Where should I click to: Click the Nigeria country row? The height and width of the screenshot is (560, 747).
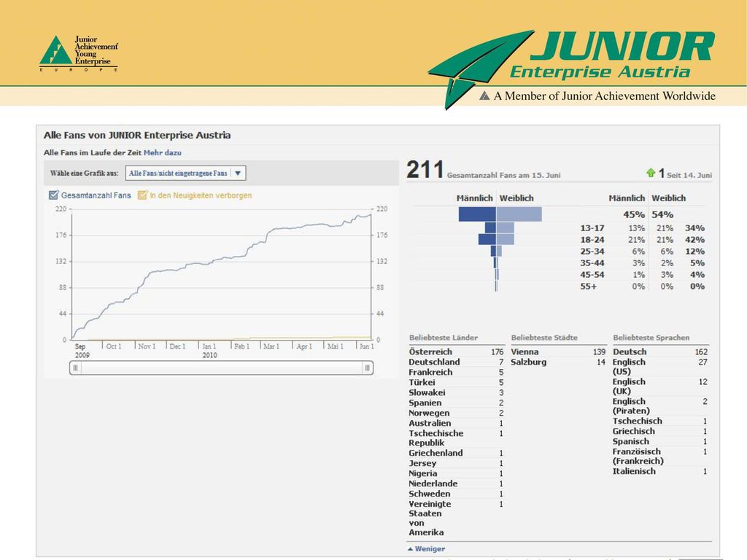(x=456, y=474)
